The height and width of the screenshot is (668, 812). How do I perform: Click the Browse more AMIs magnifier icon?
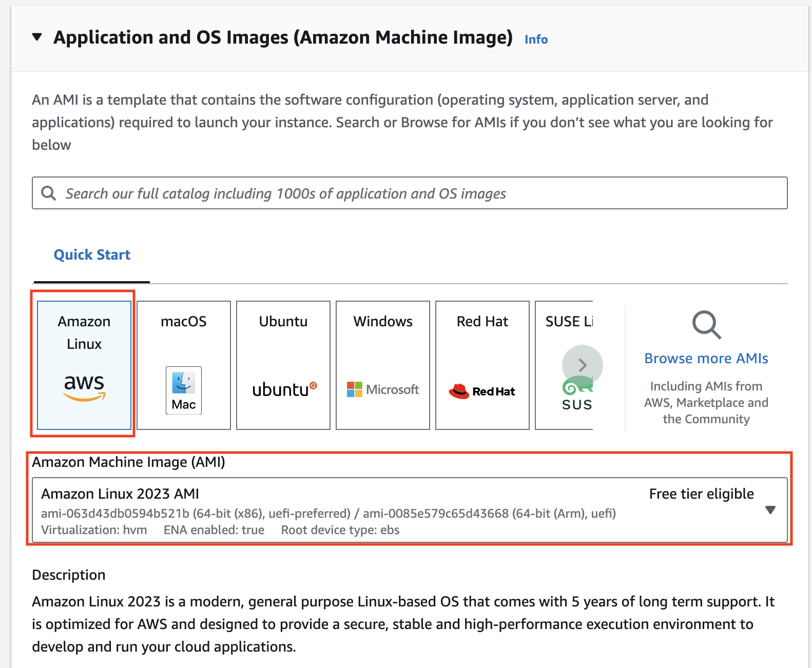(x=707, y=325)
